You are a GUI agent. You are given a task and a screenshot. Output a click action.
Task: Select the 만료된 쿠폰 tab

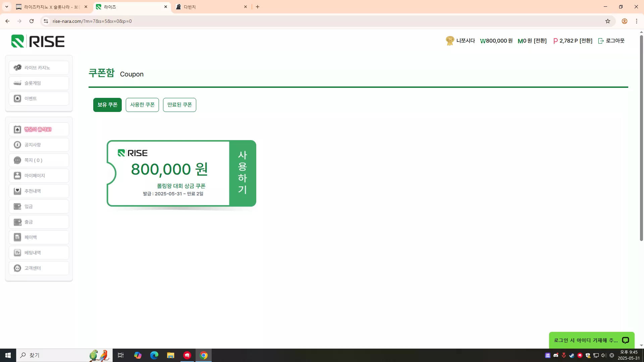point(179,105)
